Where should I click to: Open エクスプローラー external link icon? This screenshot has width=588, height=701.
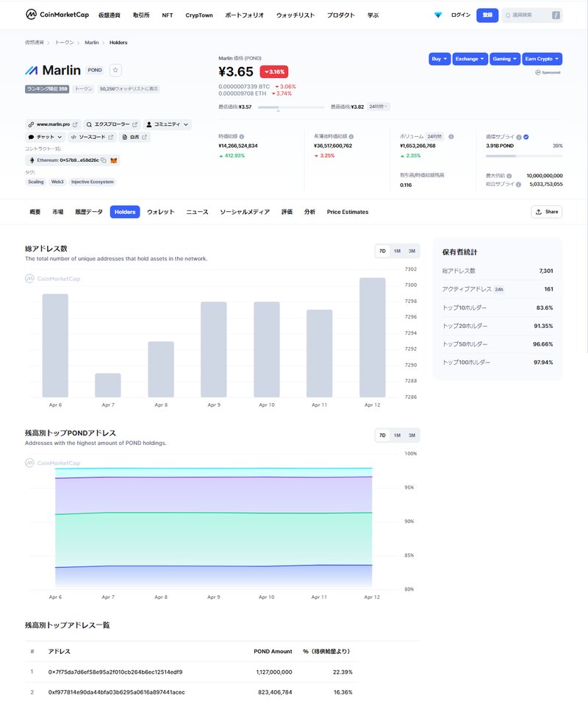135,124
